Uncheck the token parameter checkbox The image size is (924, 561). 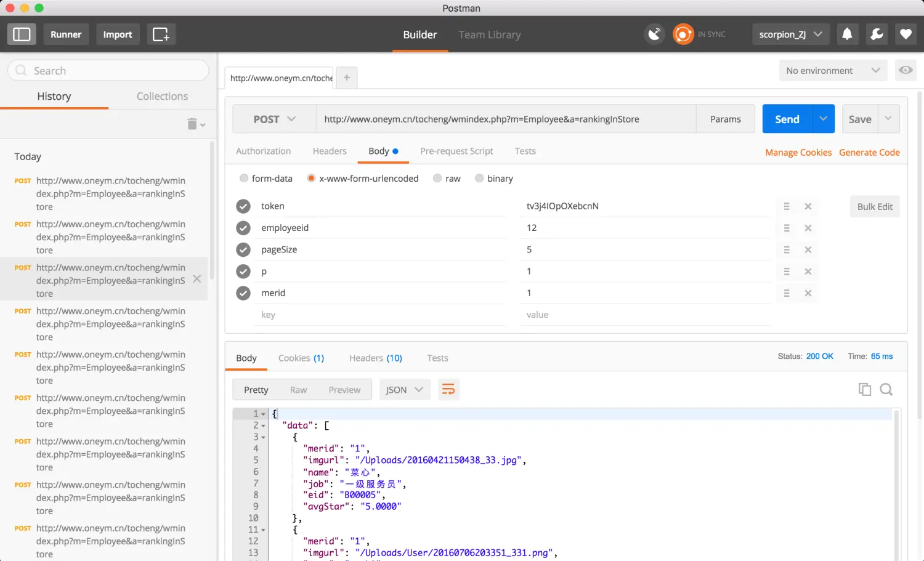[x=243, y=206]
